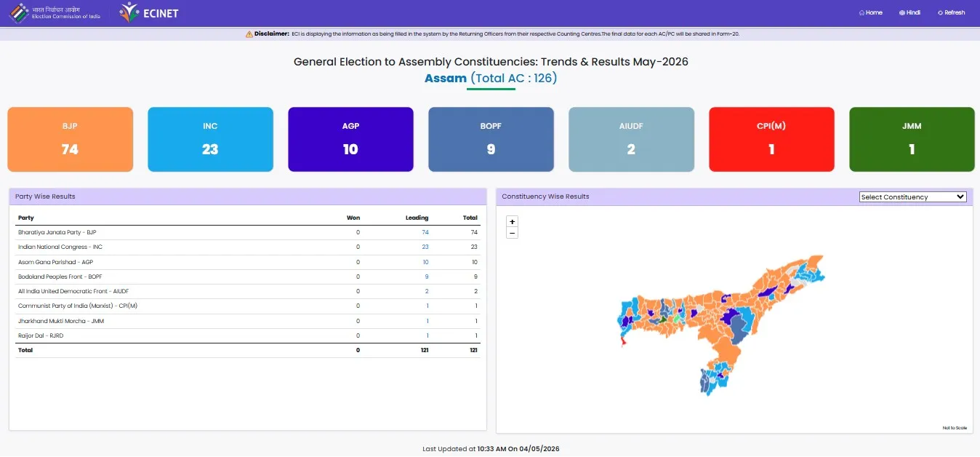Open the BJP 74 orange card
Screen dimensions: 980x457
pyautogui.click(x=70, y=140)
